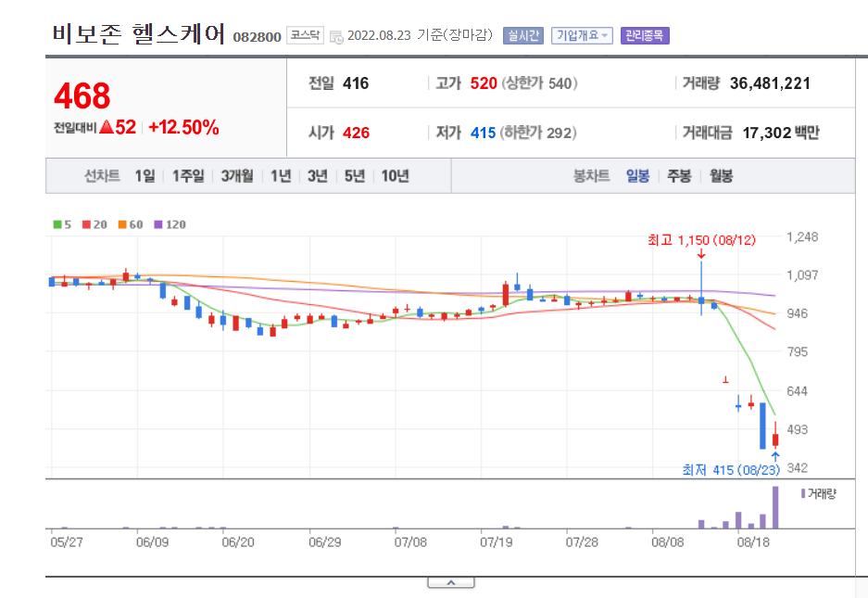868x598 pixels.
Task: Switch to the 주봉 weekly candle chart
Action: (679, 176)
